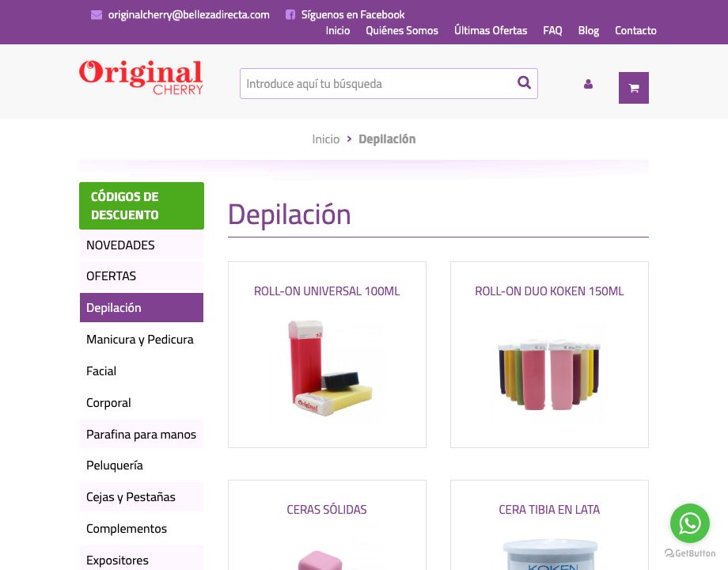Image resolution: width=728 pixels, height=570 pixels.
Task: Open CERAS SÓLIDAS title
Action: (327, 510)
